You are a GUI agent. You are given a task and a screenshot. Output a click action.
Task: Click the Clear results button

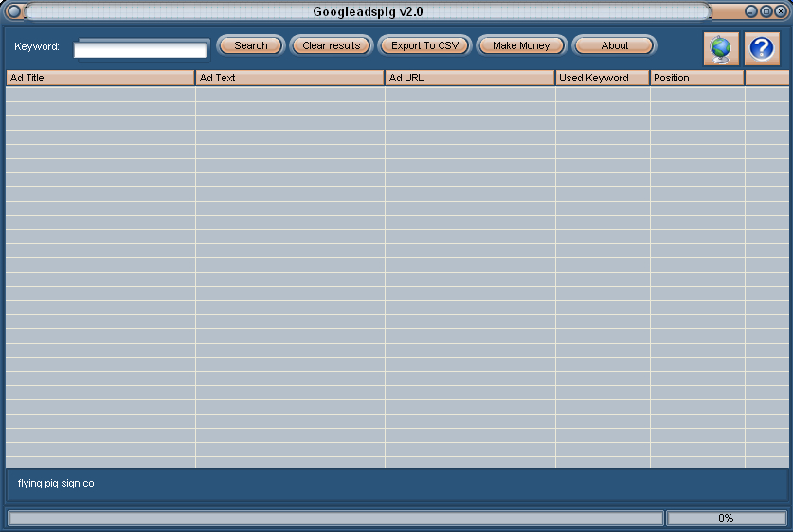click(x=332, y=45)
